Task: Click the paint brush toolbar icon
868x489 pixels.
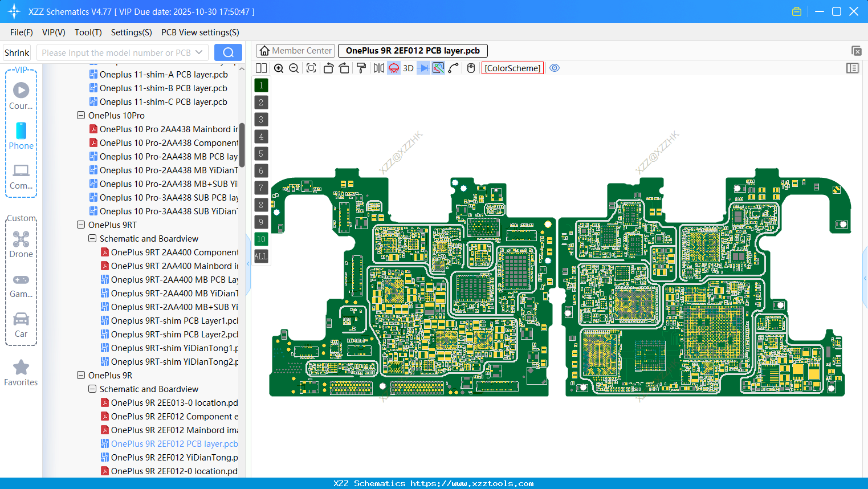Action: click(x=361, y=68)
